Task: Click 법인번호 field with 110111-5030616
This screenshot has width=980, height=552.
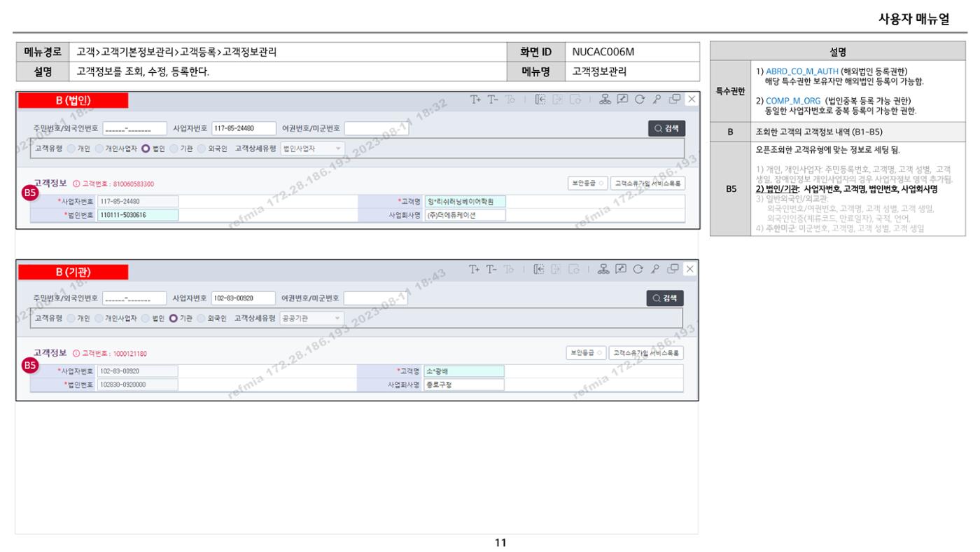Action: [138, 215]
